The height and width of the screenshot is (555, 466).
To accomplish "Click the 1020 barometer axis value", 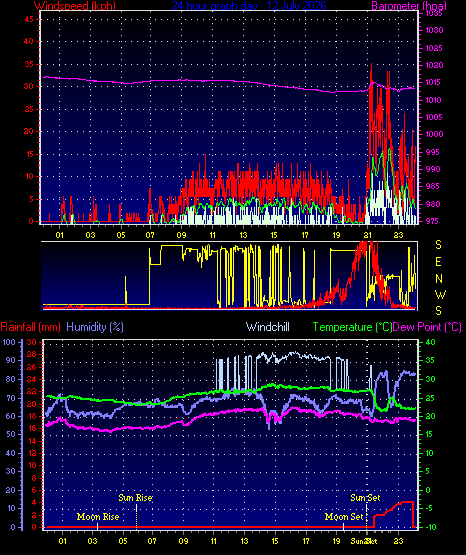I will click(434, 65).
